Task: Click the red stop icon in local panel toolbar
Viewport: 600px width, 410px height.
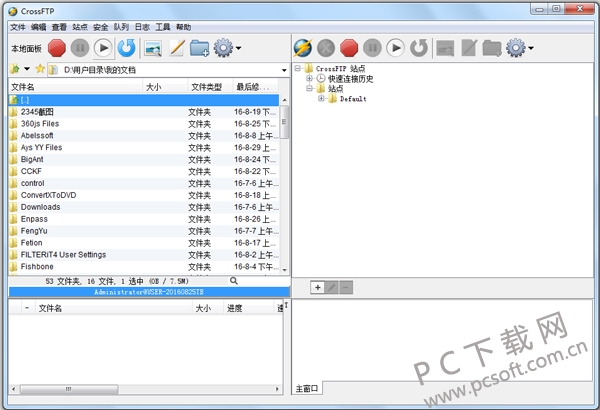Action: (57, 48)
